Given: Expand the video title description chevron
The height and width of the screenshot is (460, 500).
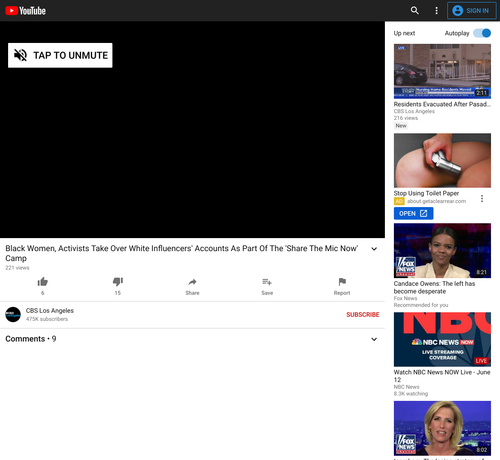Looking at the screenshot, I should tap(374, 249).
